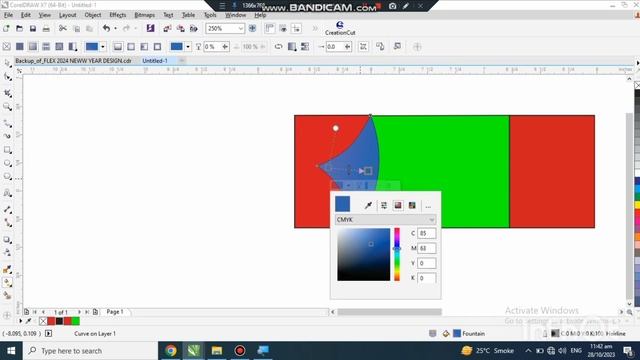Select the Transparency tool in toolbox
Screen dimensions: 640x360
coord(7,253)
